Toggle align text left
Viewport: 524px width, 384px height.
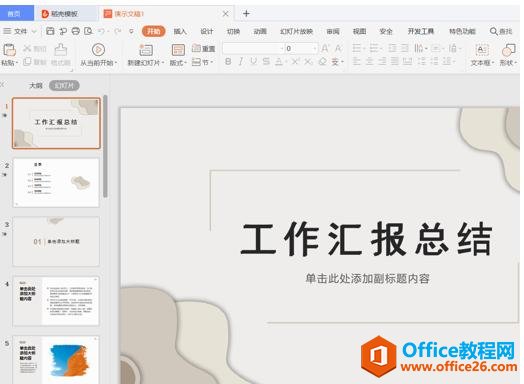(x=357, y=61)
